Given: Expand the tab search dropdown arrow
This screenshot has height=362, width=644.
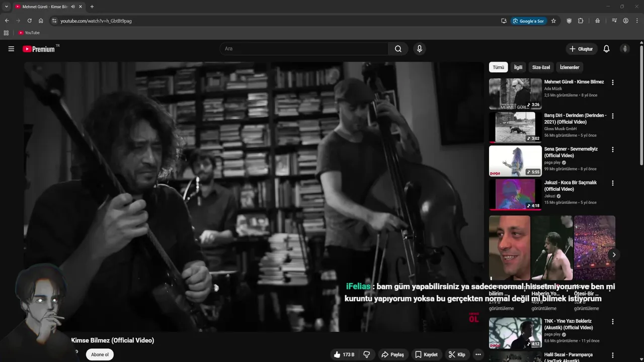Looking at the screenshot, I should click(7, 7).
